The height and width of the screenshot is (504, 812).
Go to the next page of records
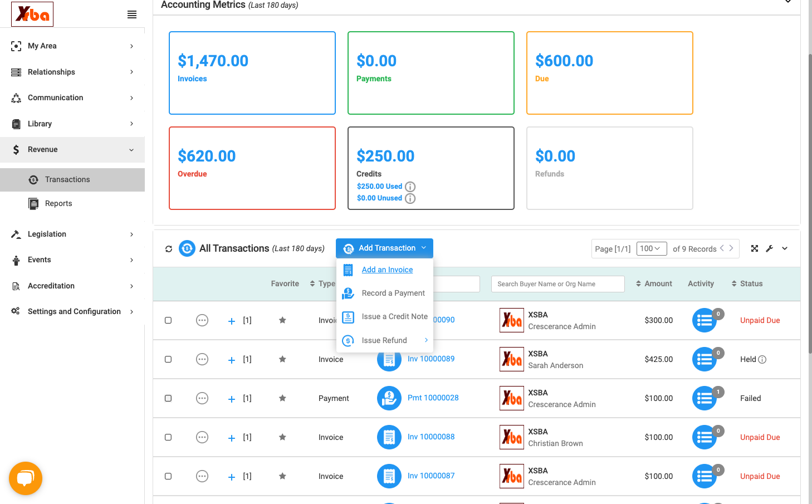[x=731, y=248]
